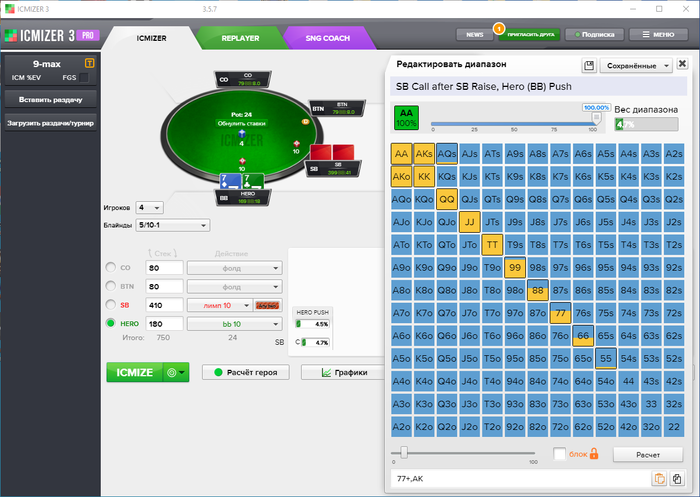Image resolution: width=700 pixels, height=497 pixels.
Task: Open the HERO action bb 10 dropdown
Action: (x=234, y=324)
